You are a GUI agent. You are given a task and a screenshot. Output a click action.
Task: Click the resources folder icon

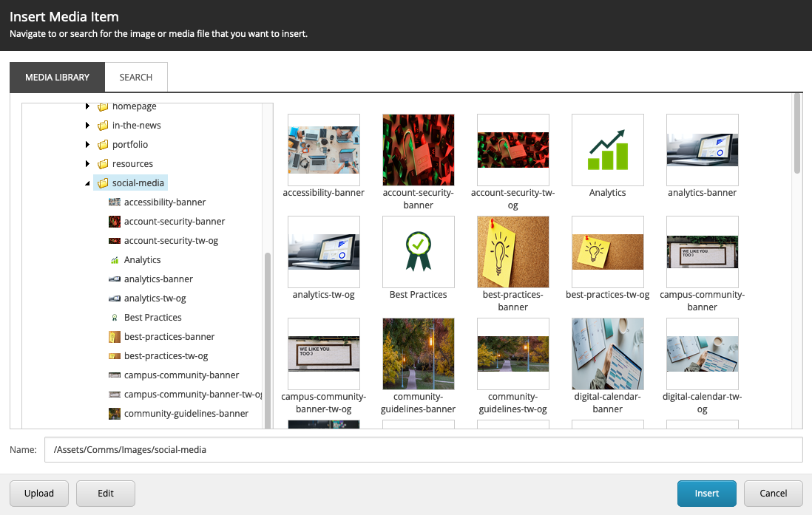point(102,163)
